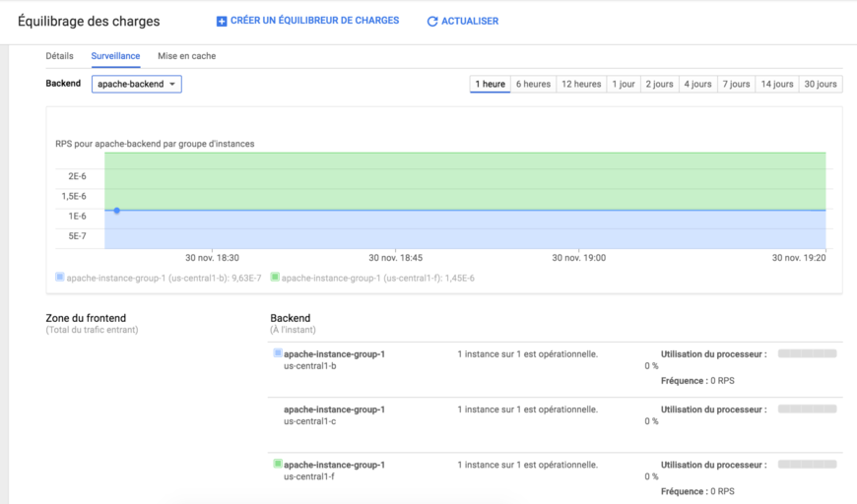Select the 12 heures time range

[x=581, y=84]
